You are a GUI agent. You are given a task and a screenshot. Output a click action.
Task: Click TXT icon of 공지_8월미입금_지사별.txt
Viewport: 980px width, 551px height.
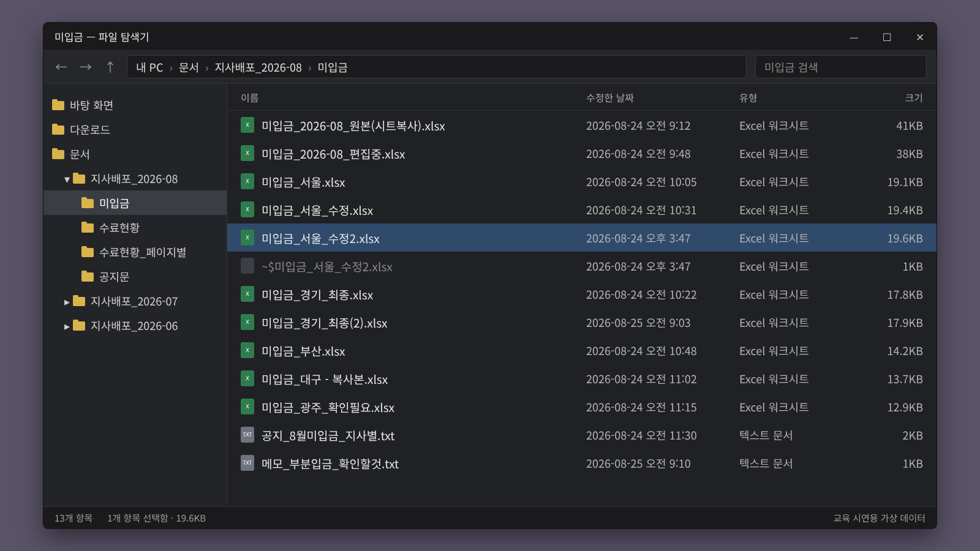247,435
